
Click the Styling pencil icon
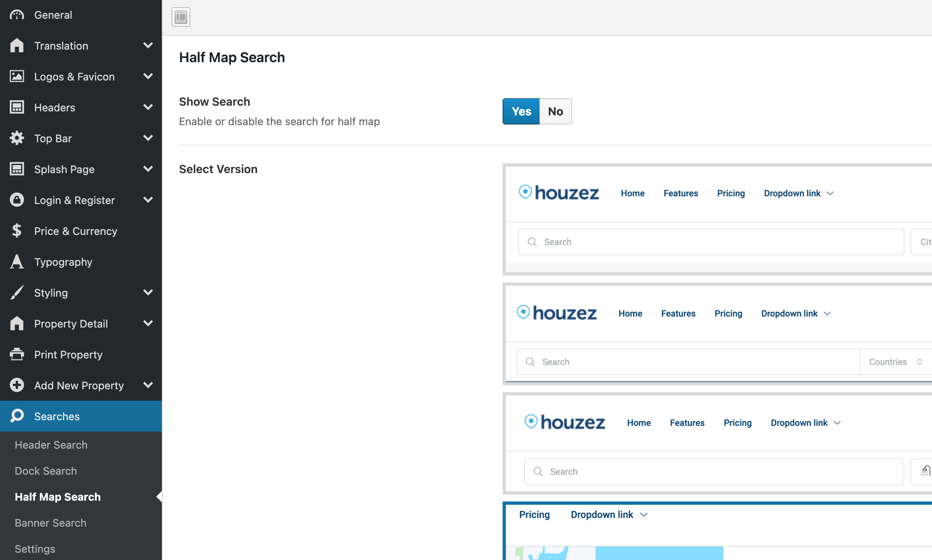point(17,293)
